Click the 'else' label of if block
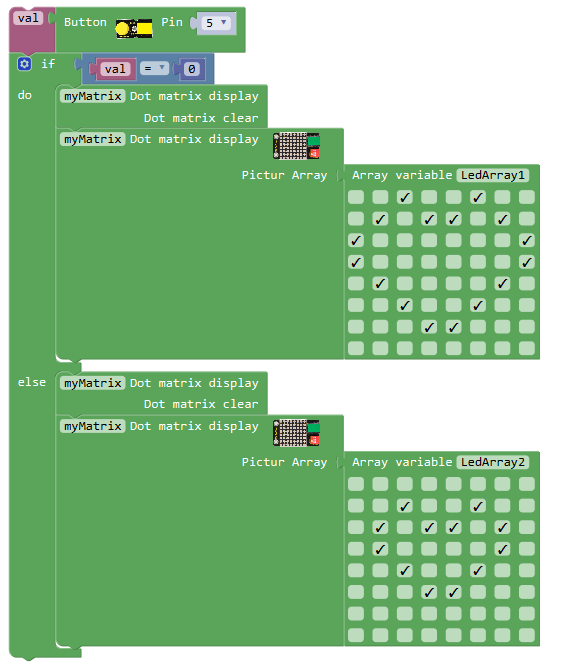This screenshot has width=561, height=670. coord(32,382)
